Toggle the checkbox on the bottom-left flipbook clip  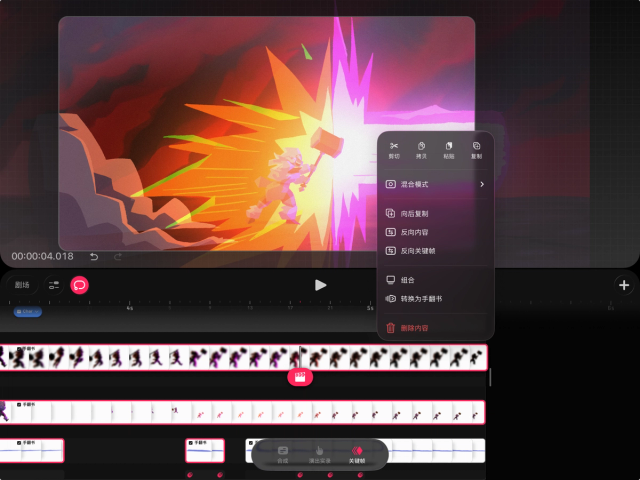pyautogui.click(x=19, y=443)
